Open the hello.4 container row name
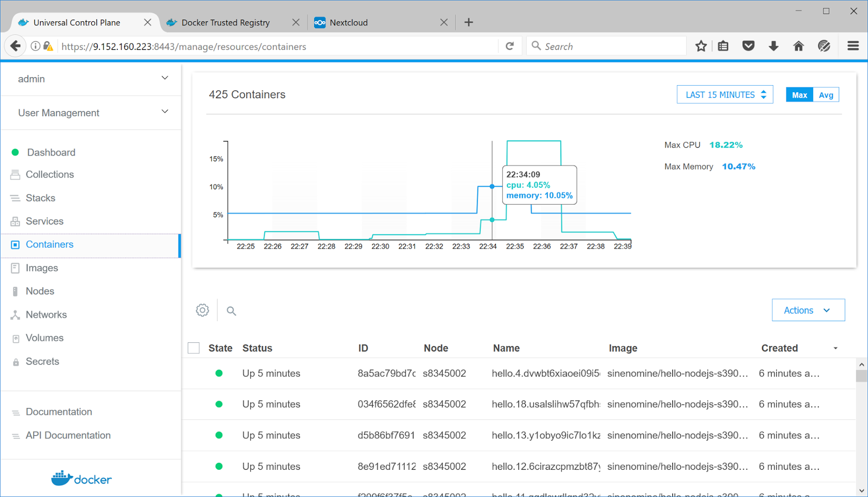Image resolution: width=868 pixels, height=497 pixels. [546, 373]
